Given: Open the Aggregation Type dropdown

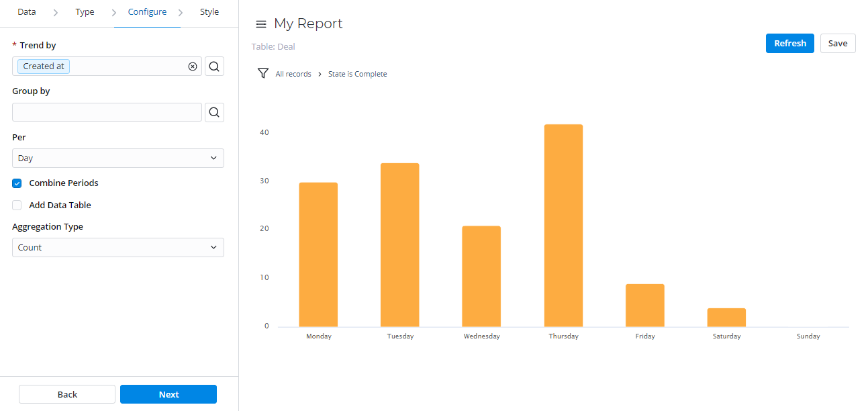Looking at the screenshot, I should pos(117,248).
